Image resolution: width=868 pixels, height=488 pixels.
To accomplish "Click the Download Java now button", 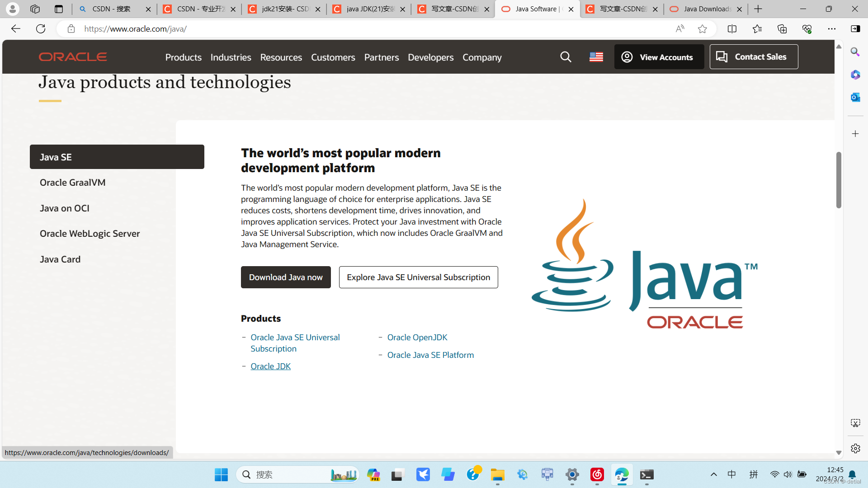I will click(x=286, y=277).
